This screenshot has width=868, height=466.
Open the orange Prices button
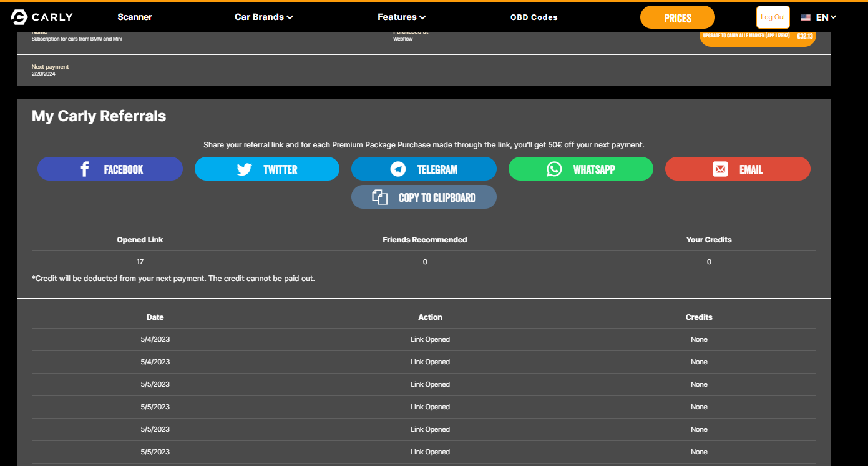[678, 18]
